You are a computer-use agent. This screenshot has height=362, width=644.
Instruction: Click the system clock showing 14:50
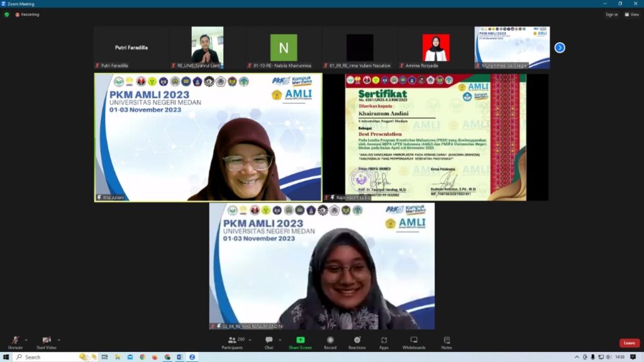619,357
